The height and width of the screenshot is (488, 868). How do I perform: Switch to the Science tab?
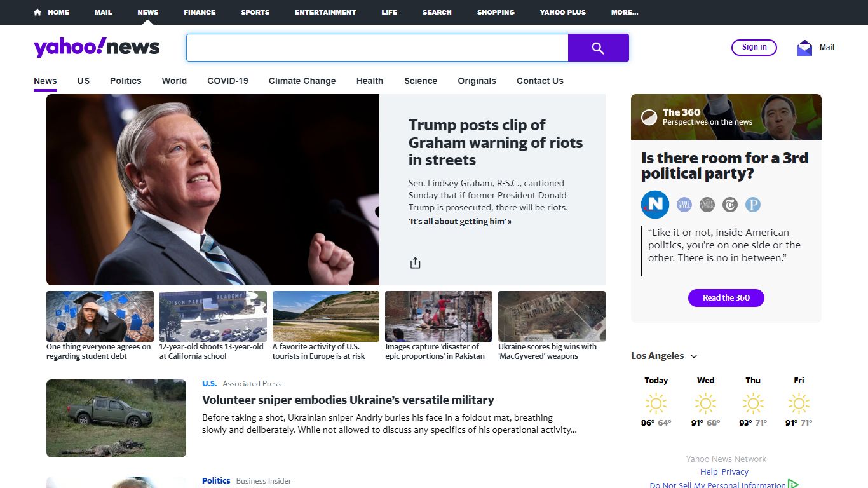coord(421,81)
